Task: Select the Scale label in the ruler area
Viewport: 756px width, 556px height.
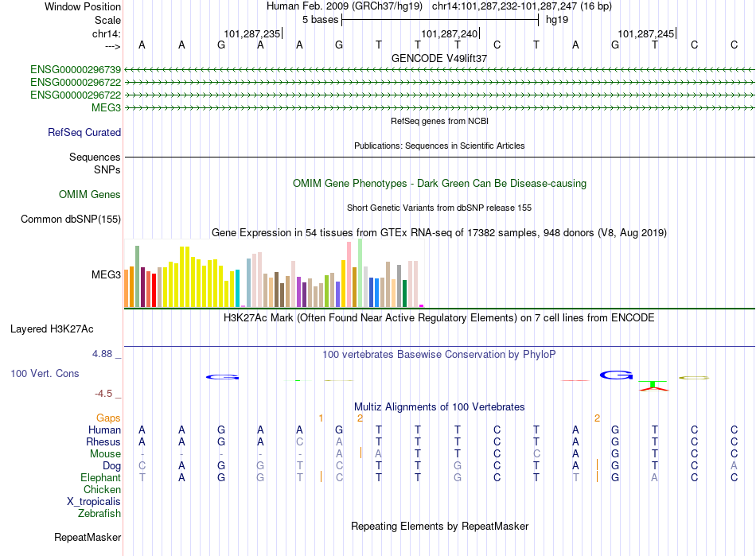Action: pyautogui.click(x=107, y=20)
